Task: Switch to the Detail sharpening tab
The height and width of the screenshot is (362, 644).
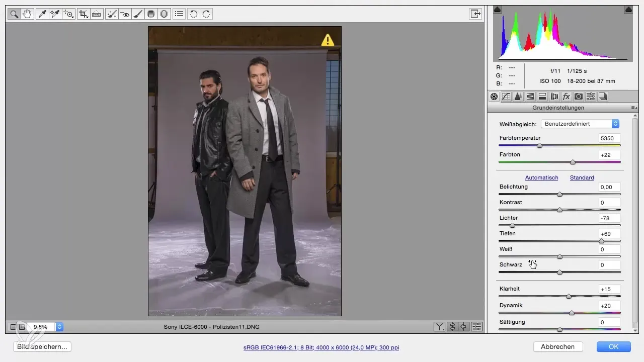Action: 518,97
